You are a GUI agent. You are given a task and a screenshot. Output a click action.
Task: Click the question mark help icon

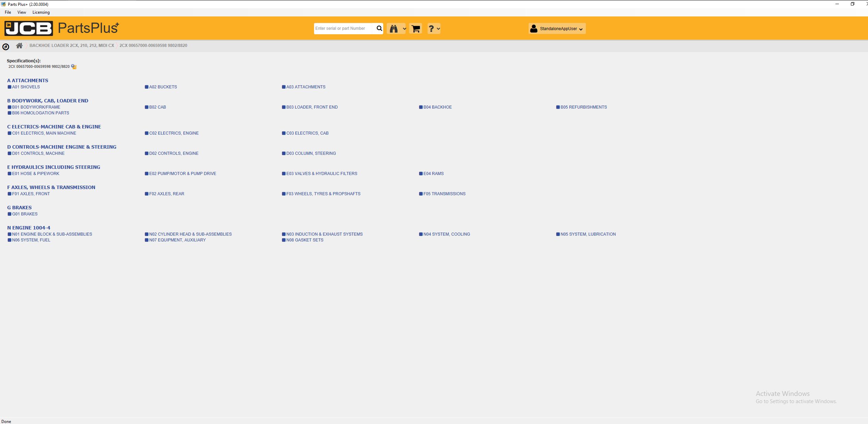[x=431, y=29]
